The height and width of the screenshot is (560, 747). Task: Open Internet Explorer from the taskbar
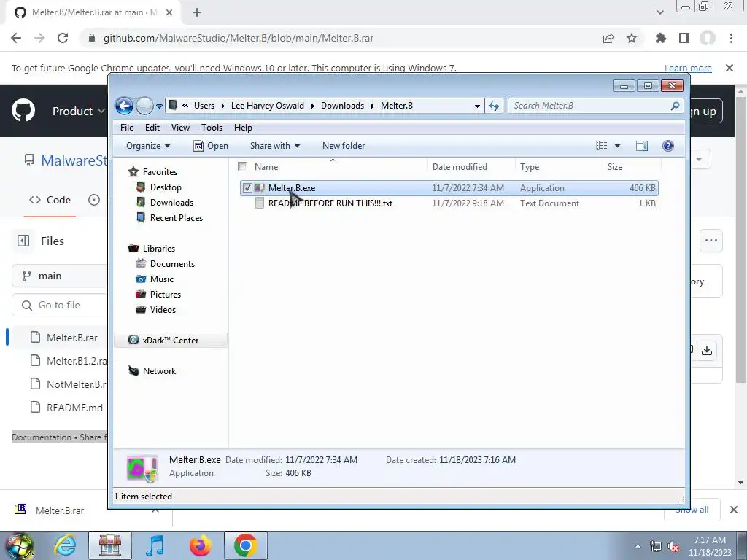[x=65, y=545]
